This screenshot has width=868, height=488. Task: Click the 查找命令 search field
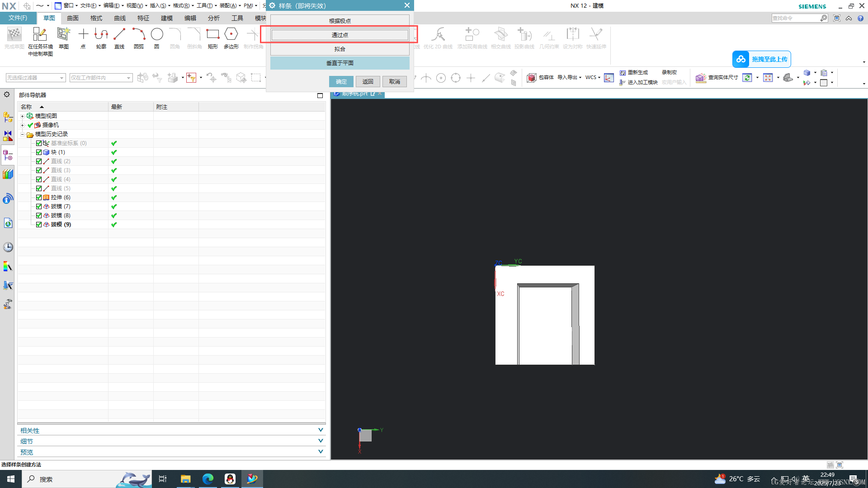tap(796, 18)
